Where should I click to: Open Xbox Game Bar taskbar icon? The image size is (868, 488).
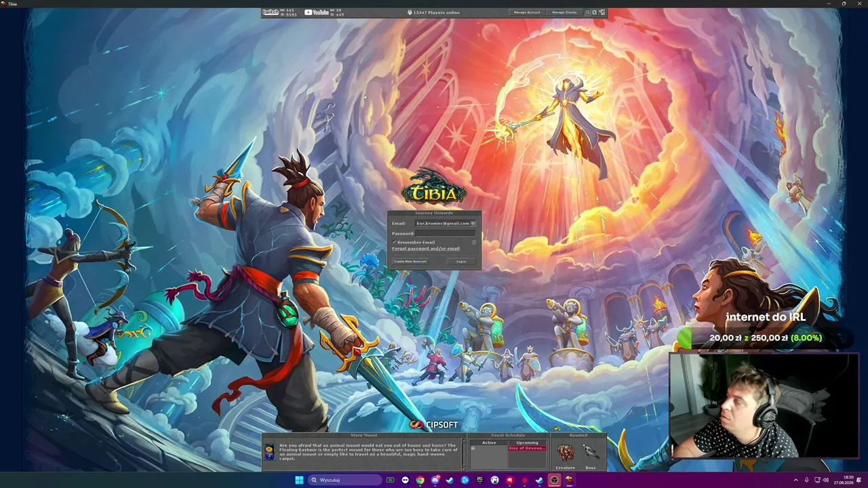(390, 480)
